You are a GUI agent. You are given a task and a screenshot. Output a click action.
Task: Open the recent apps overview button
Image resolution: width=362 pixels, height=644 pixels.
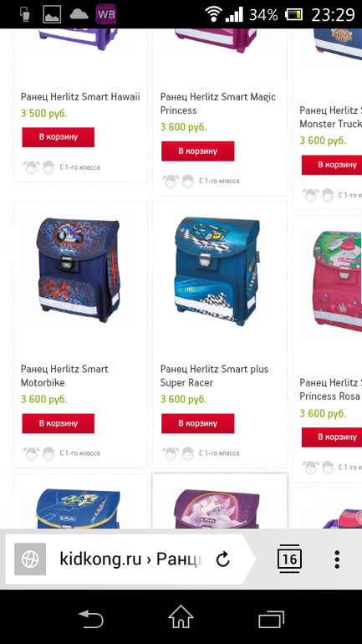(x=271, y=619)
